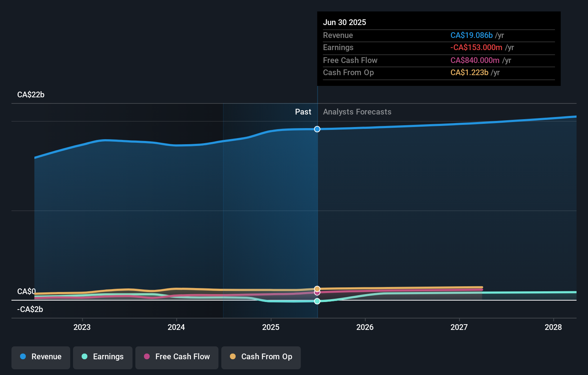Open the Free Cash Flow legend filter
This screenshot has height=375, width=588.
click(x=177, y=357)
